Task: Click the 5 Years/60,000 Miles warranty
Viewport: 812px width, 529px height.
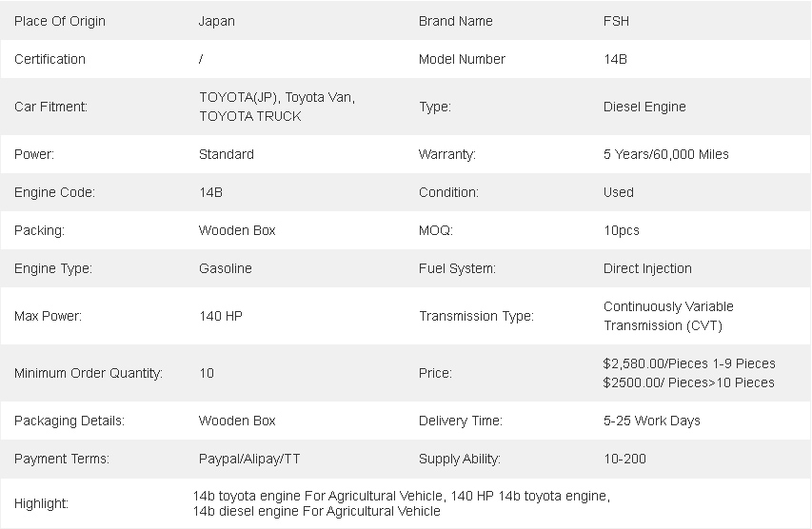Action: pyautogui.click(x=666, y=154)
